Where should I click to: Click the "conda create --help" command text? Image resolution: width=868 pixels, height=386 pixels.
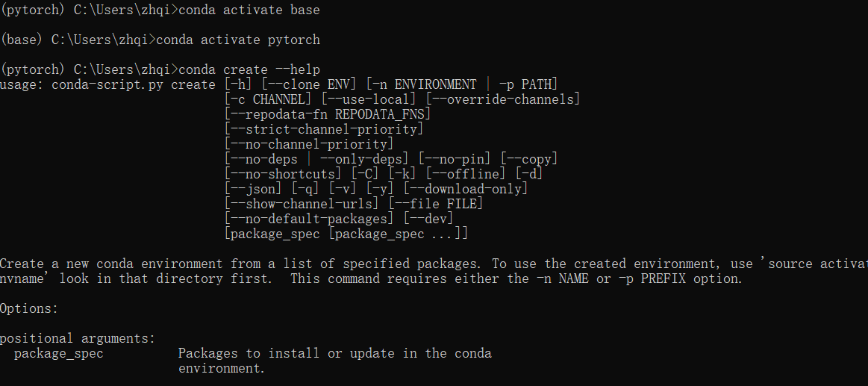click(249, 69)
